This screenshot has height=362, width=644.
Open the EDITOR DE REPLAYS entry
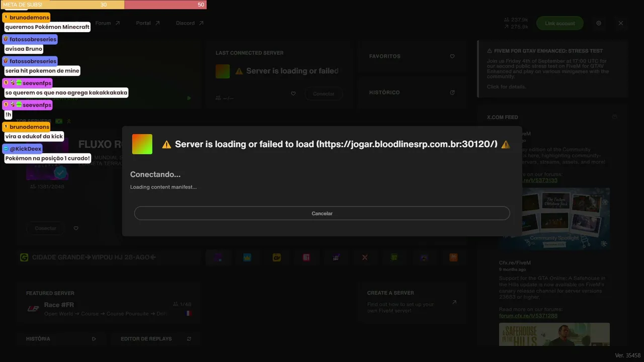point(155,339)
